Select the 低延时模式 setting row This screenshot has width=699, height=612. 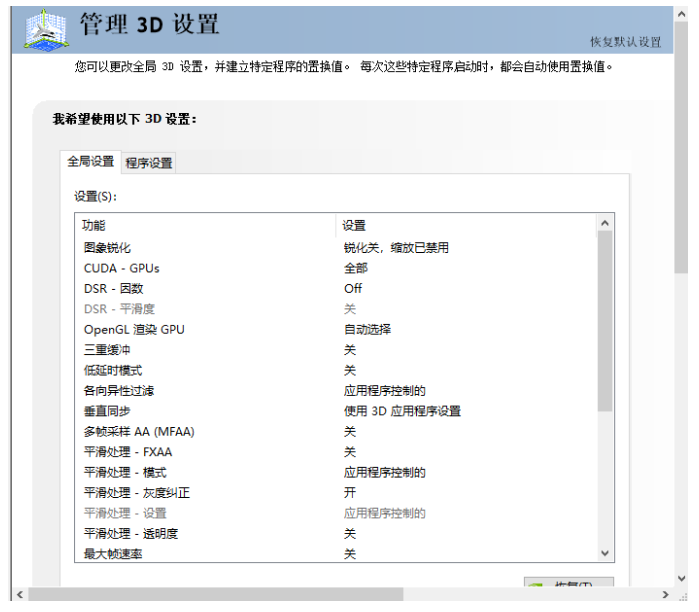(x=112, y=370)
